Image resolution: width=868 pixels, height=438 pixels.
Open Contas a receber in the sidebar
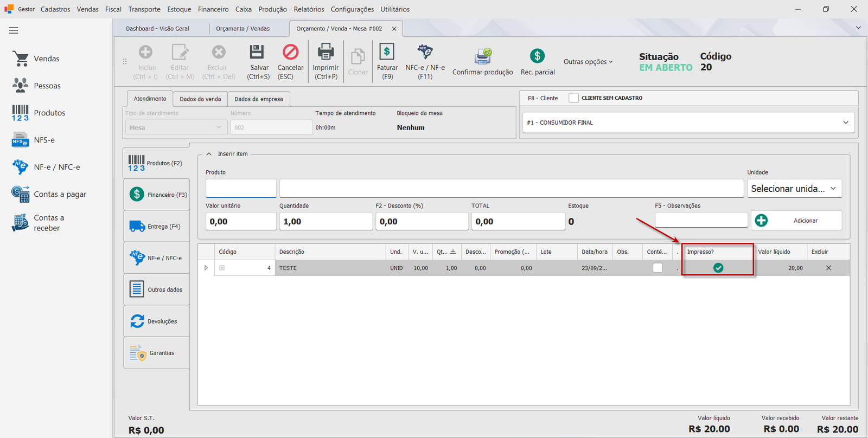point(39,223)
